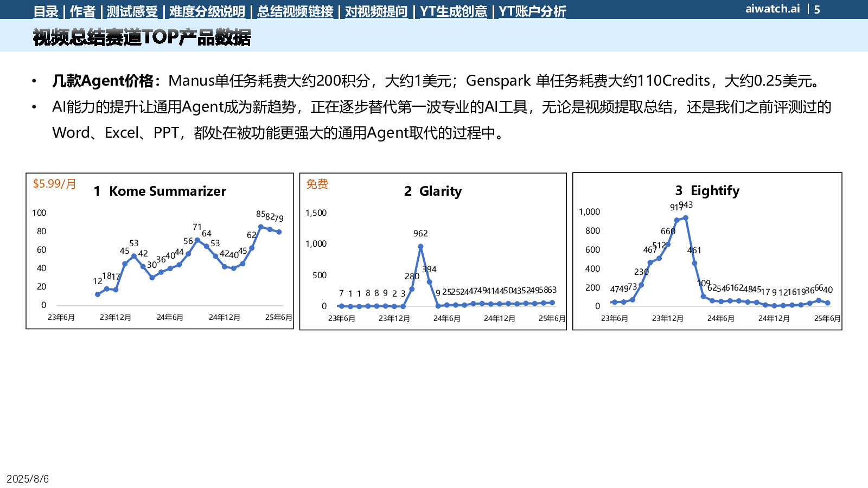The height and width of the screenshot is (488, 868).
Task: Open the 目录 navigation link
Action: coord(46,11)
